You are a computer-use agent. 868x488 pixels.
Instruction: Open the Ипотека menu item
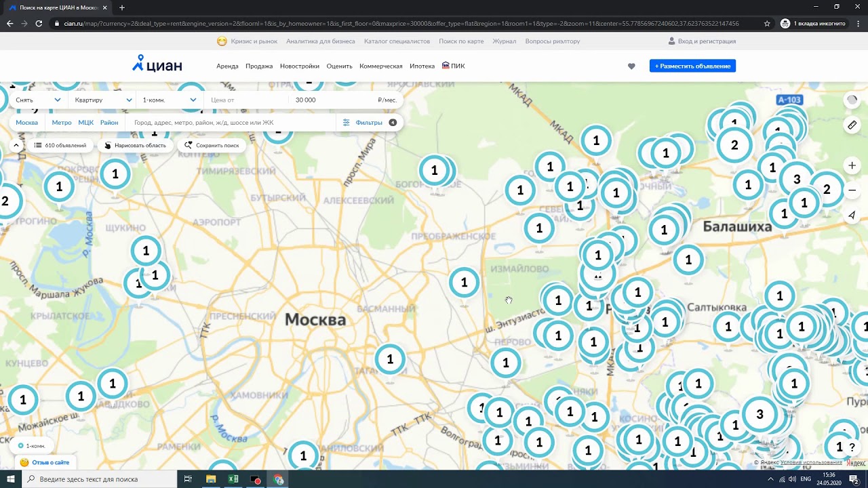(422, 66)
